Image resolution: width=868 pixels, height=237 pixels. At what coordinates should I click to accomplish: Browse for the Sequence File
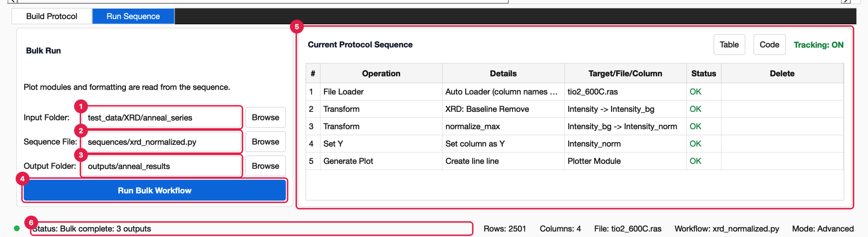pos(266,142)
